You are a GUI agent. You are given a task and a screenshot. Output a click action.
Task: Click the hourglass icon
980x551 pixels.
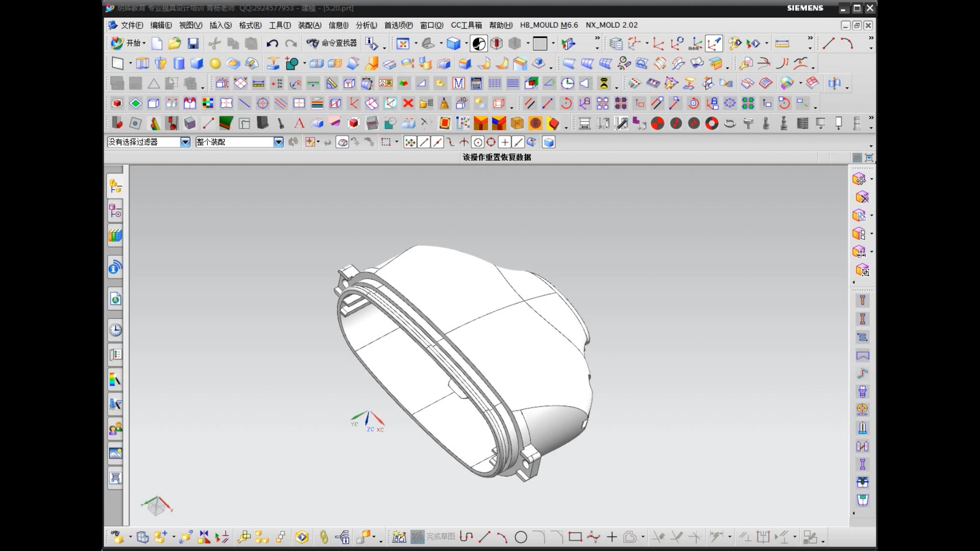coord(604,83)
